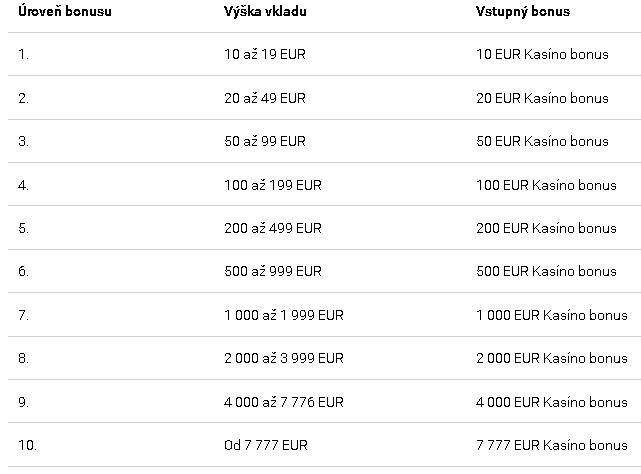The width and height of the screenshot is (641, 474).
Task: Click "200 EUR Kasíno bonus" entry
Action: coord(546,228)
